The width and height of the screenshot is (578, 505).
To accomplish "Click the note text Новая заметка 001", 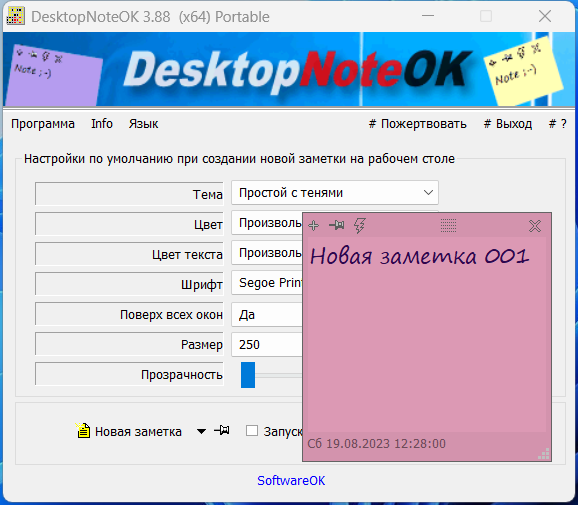I will [419, 256].
